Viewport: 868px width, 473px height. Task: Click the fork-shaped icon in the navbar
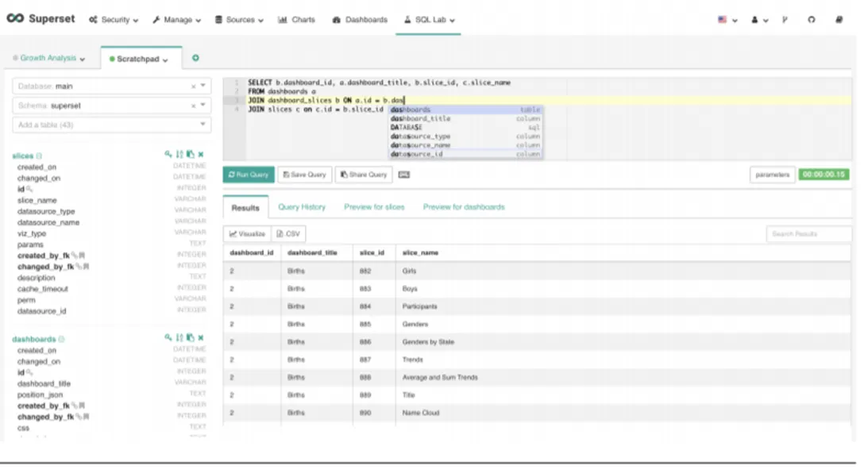click(x=785, y=20)
